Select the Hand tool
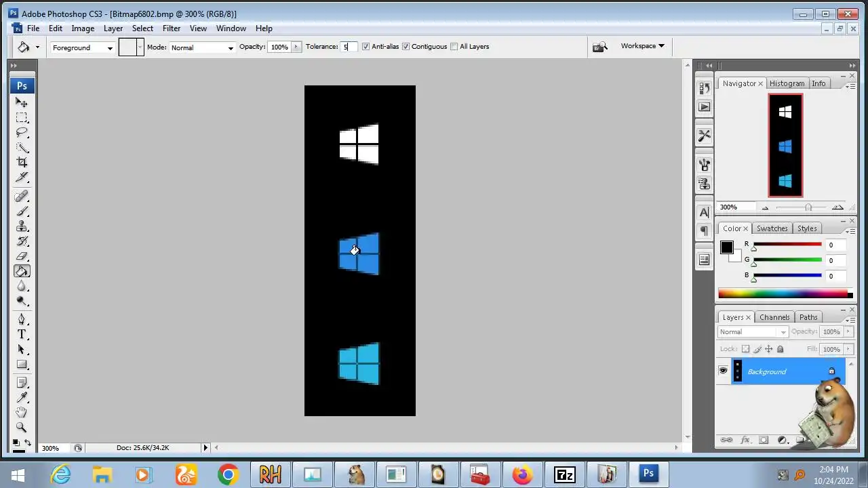 [22, 412]
